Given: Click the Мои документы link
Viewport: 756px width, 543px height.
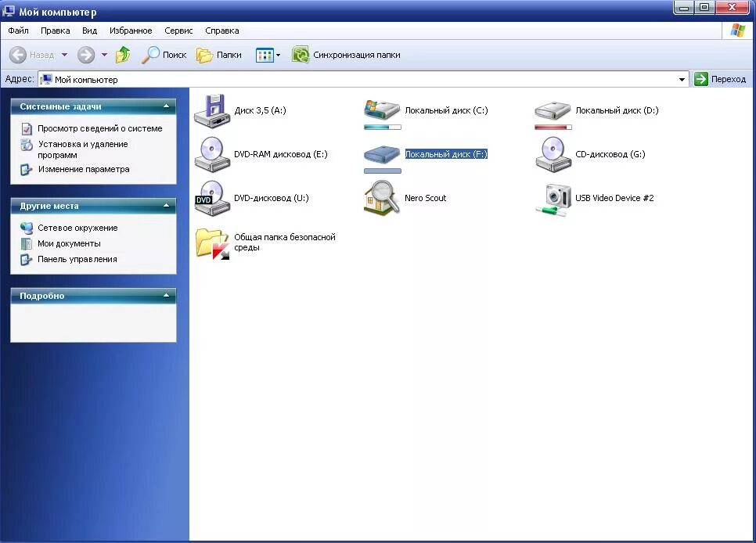Looking at the screenshot, I should [69, 243].
